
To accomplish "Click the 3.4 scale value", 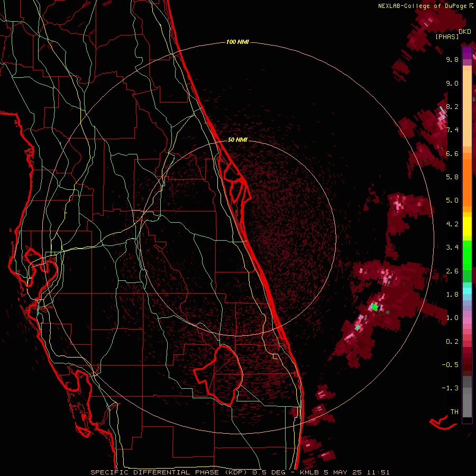I will pyautogui.click(x=452, y=248).
